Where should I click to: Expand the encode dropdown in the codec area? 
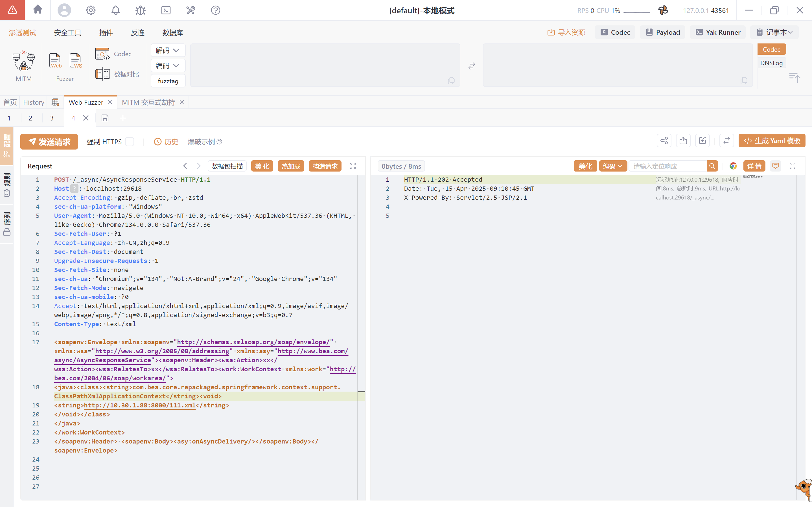(x=168, y=65)
